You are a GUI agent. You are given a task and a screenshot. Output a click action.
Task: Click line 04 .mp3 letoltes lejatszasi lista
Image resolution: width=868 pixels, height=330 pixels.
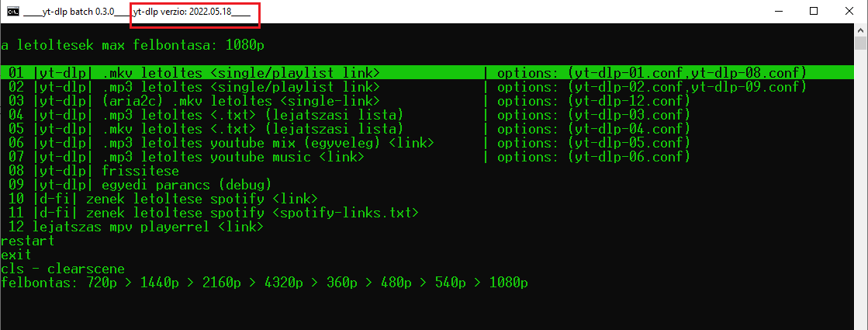(x=349, y=115)
